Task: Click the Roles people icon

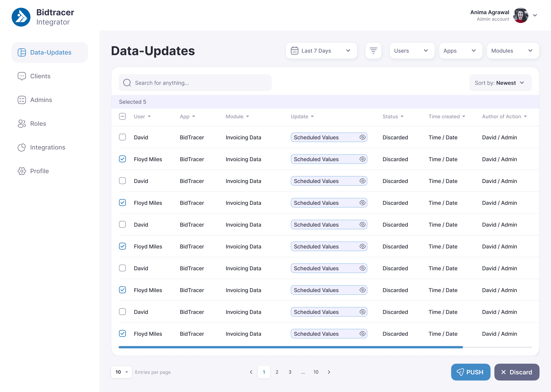Action: pyautogui.click(x=22, y=124)
